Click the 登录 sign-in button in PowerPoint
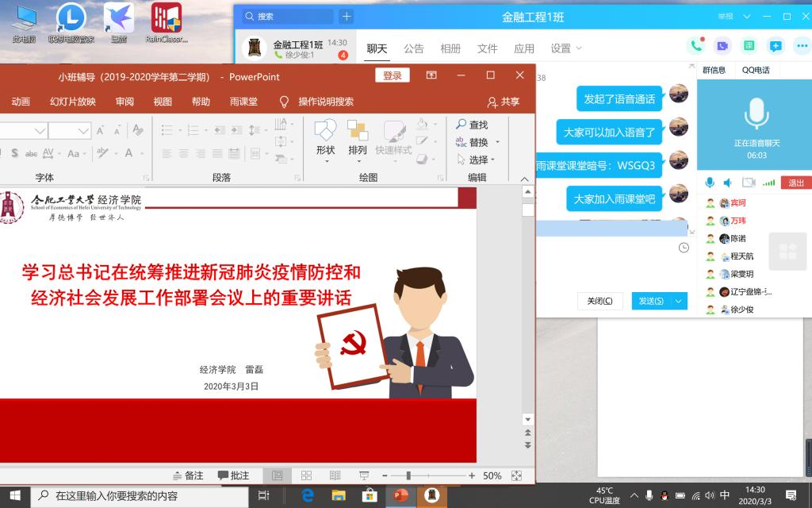The width and height of the screenshot is (812, 508). point(393,75)
